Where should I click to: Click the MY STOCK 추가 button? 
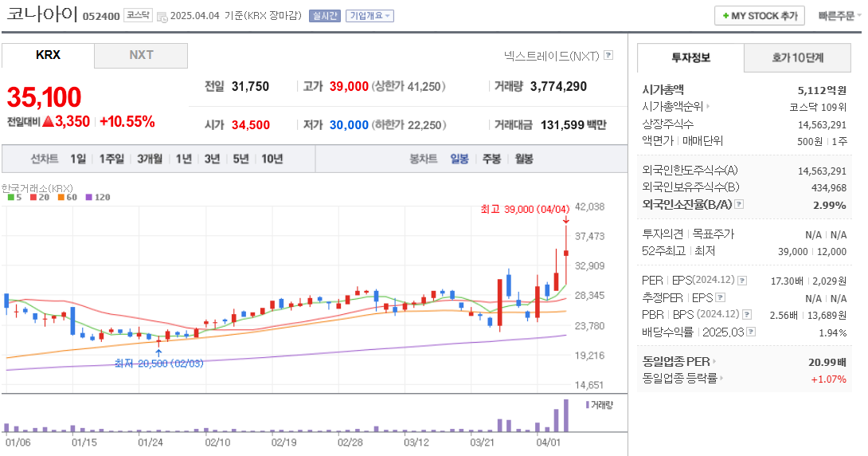(x=760, y=16)
